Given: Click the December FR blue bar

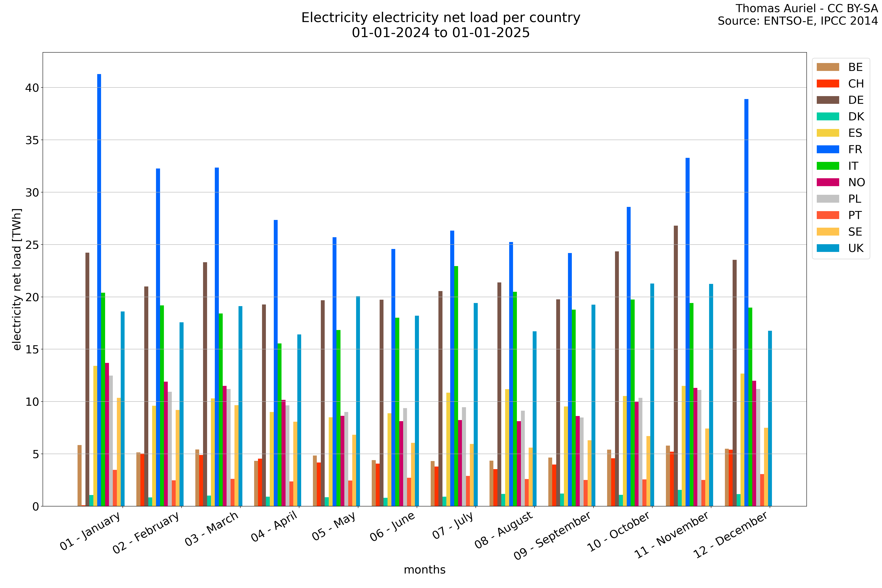Looking at the screenshot, I should (x=746, y=300).
